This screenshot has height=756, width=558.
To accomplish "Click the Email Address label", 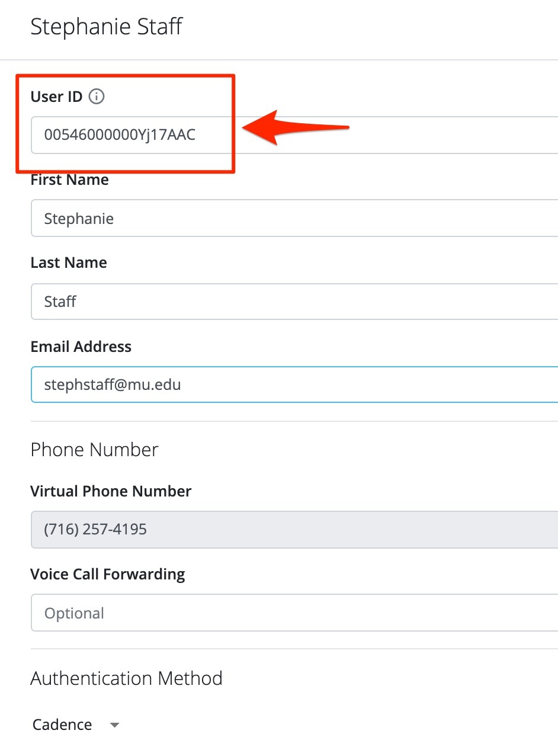I will (x=81, y=347).
